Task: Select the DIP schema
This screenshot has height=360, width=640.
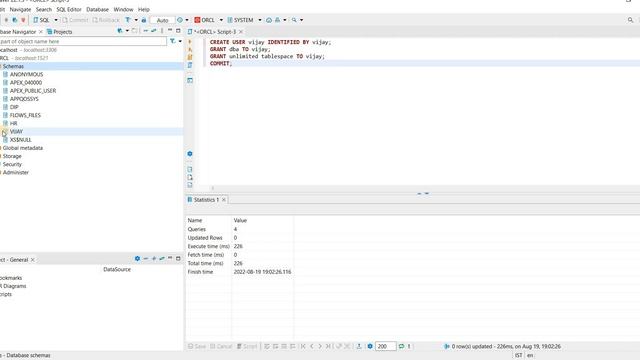Action: click(x=14, y=107)
